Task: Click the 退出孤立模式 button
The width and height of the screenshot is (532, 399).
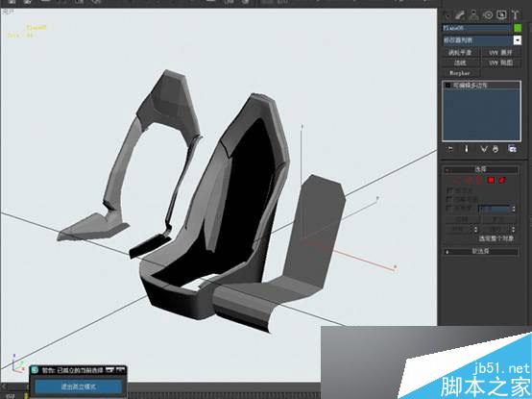Action: [x=79, y=387]
